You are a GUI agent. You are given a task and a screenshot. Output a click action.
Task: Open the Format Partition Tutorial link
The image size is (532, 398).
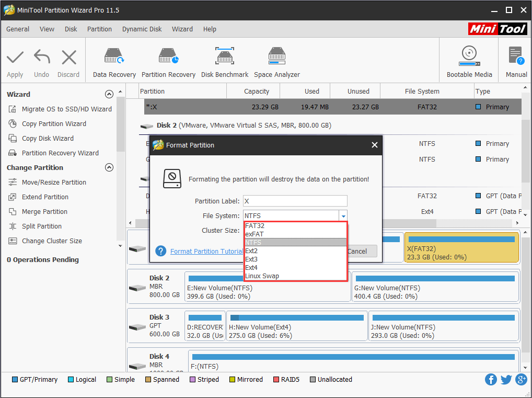[206, 251]
